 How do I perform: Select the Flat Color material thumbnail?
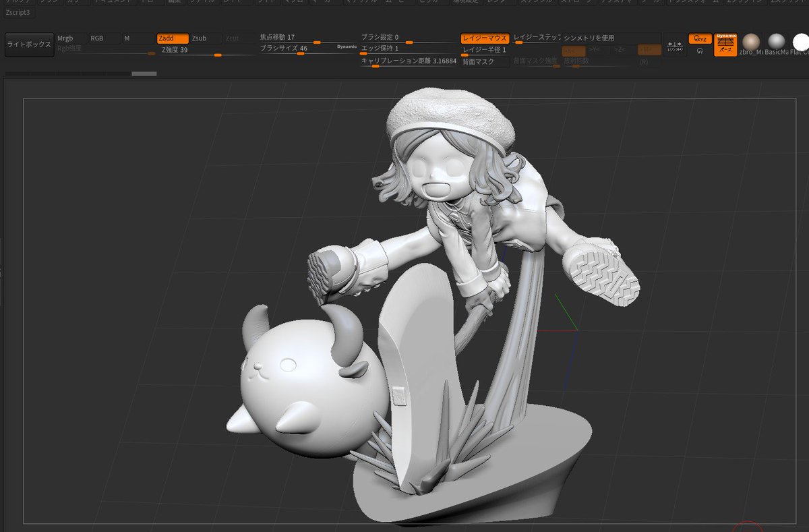click(800, 45)
